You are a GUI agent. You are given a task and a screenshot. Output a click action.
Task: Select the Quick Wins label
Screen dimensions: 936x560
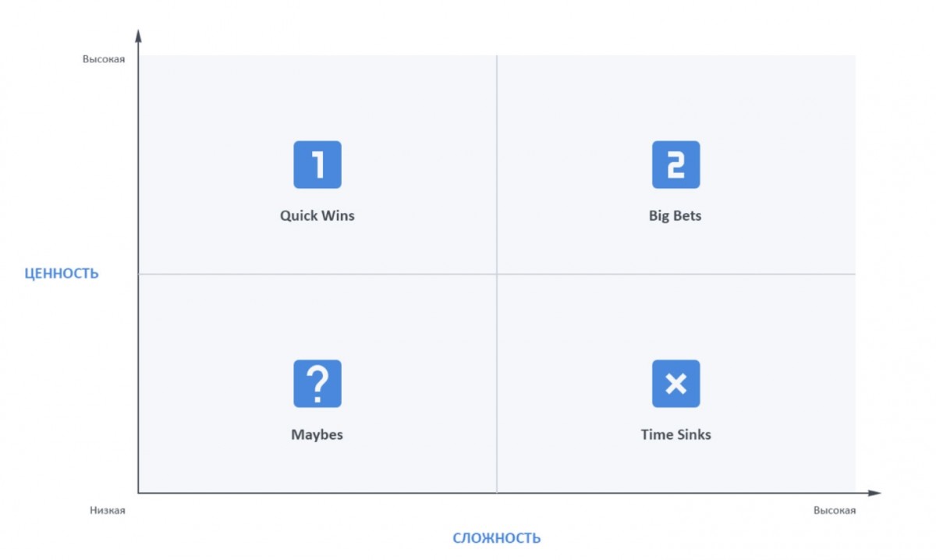click(317, 215)
